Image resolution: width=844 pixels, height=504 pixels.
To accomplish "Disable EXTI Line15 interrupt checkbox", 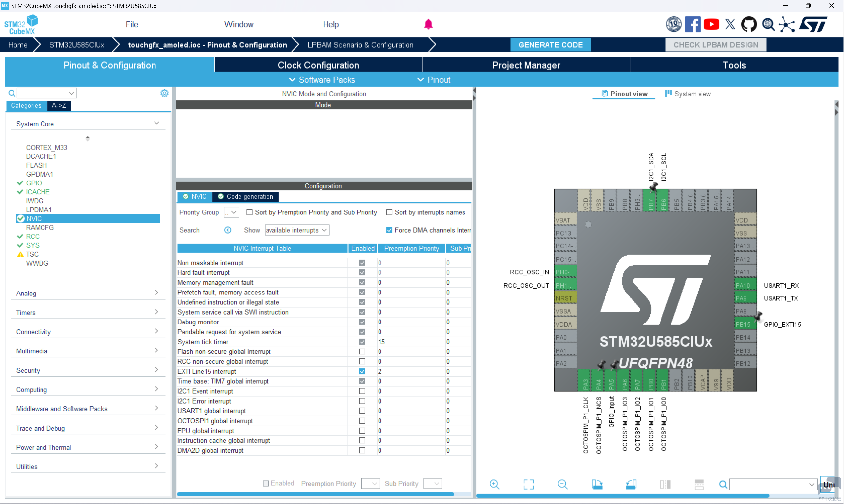I will [362, 372].
